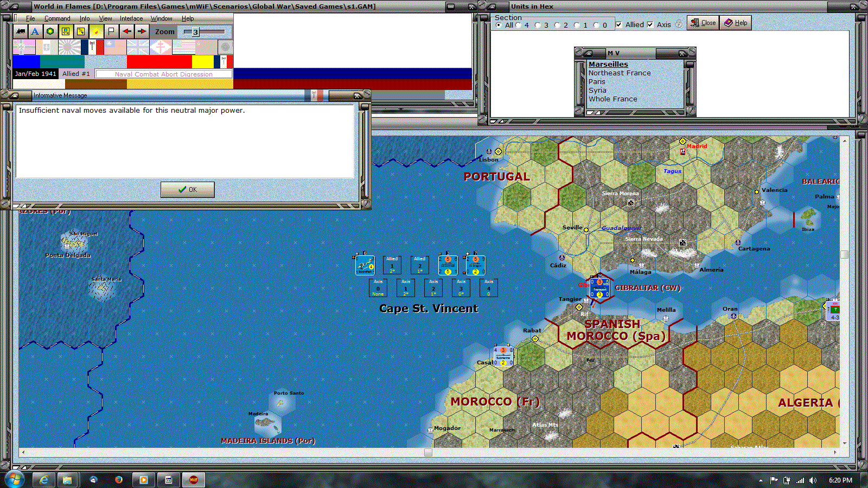Image resolution: width=868 pixels, height=488 pixels.
Task: Click the Axis 4 sea box
Action: (489, 288)
